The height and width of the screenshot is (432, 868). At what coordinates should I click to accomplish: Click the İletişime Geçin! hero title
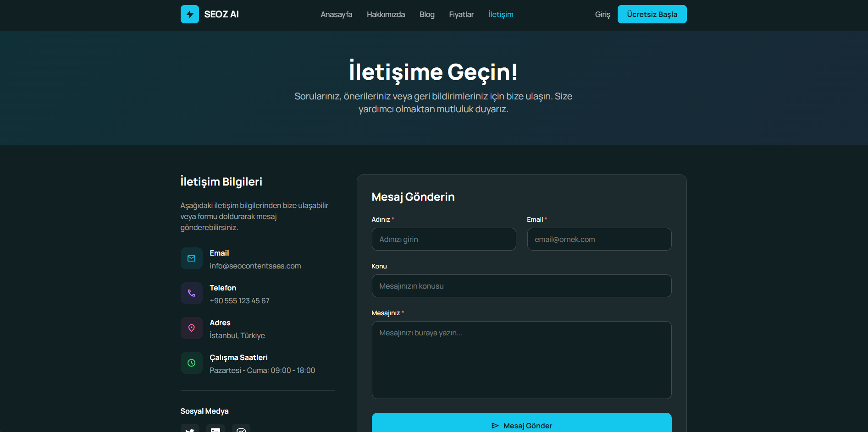[x=433, y=72]
